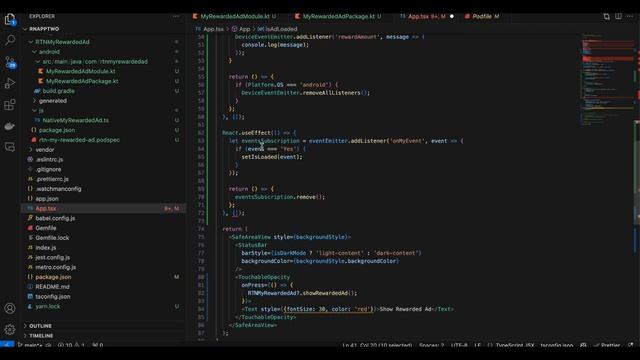Open the Manage gear icon

coord(10,329)
